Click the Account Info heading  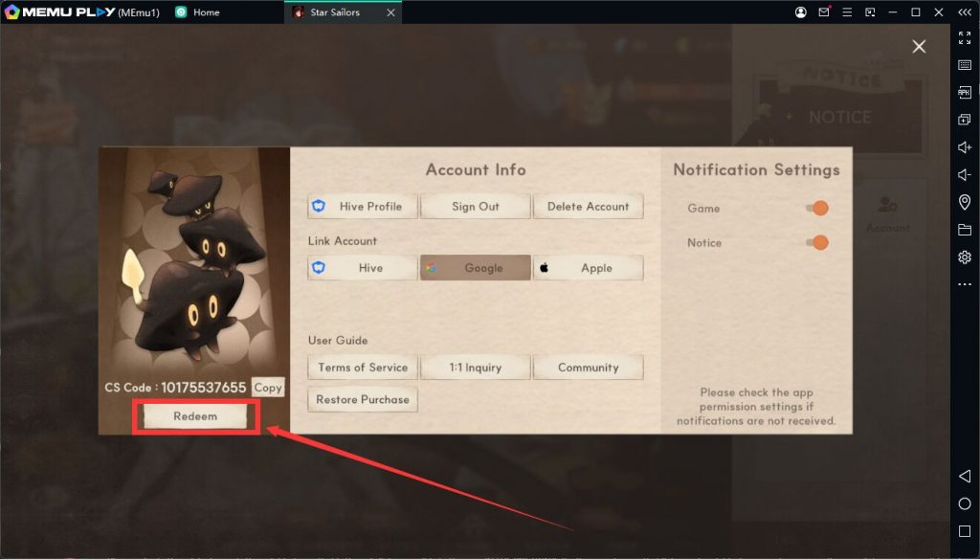pyautogui.click(x=476, y=169)
